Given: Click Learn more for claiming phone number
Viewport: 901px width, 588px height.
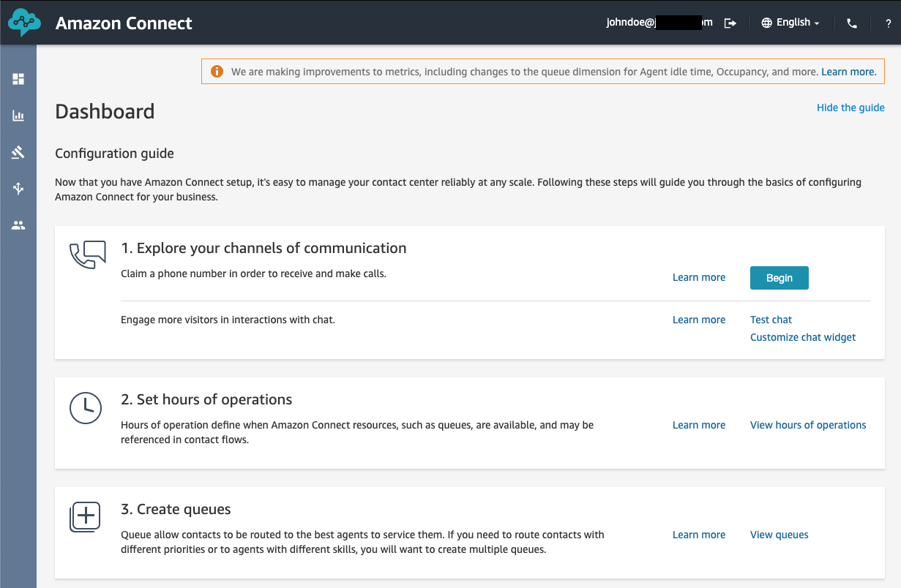Looking at the screenshot, I should pos(699,278).
